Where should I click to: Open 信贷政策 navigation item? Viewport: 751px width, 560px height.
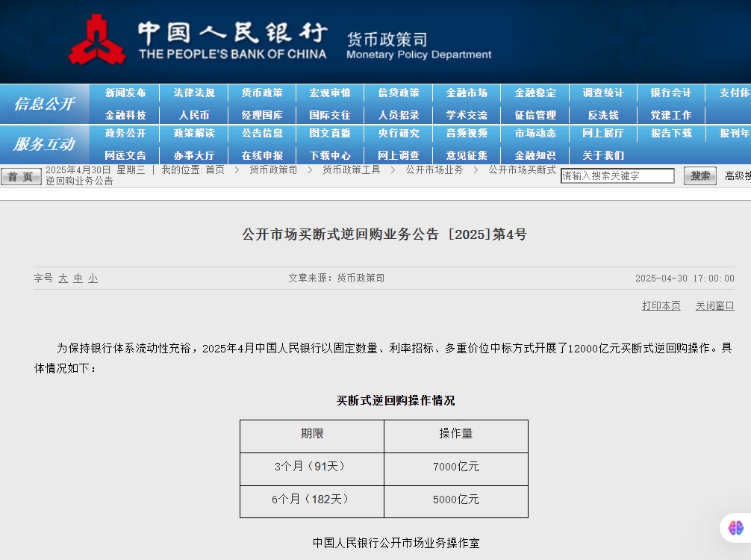coord(399,93)
